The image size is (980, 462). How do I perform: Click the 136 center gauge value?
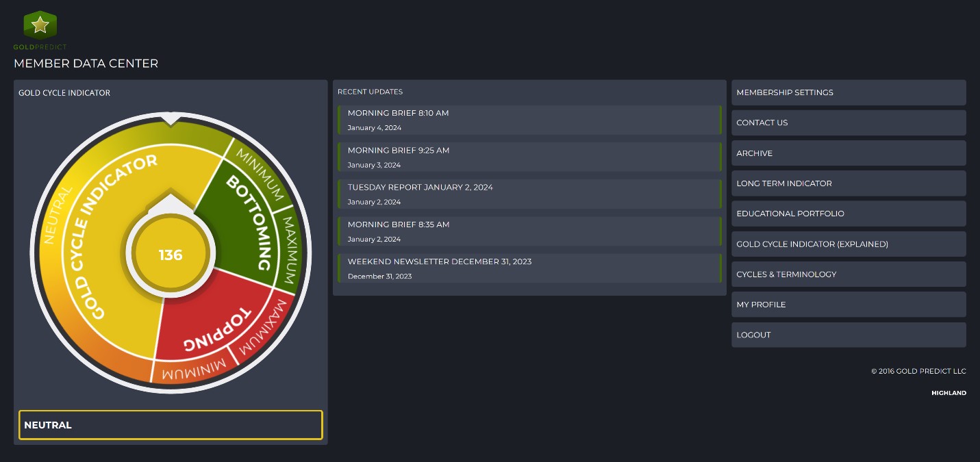tap(171, 255)
